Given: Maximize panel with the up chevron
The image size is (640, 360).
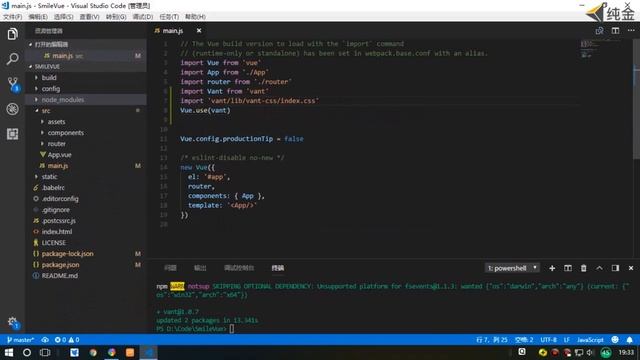Looking at the screenshot, I should pyautogui.click(x=599, y=268).
